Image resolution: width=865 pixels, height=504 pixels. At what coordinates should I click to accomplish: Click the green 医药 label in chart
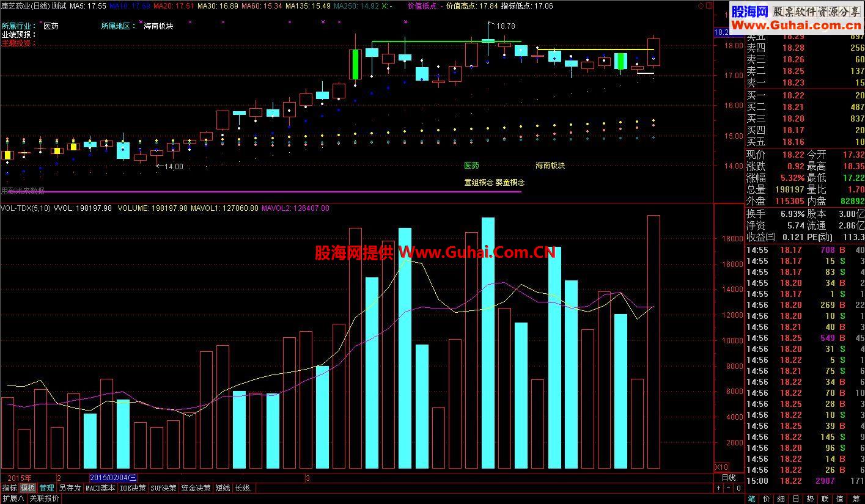click(x=471, y=165)
